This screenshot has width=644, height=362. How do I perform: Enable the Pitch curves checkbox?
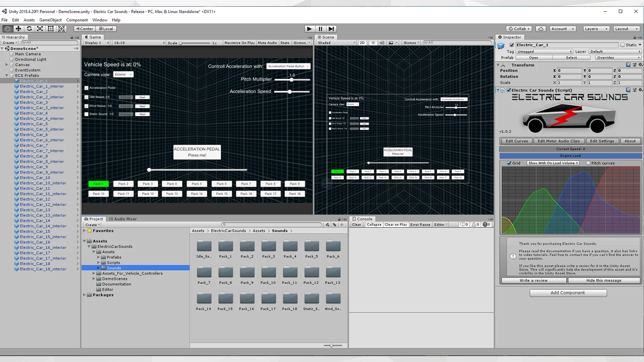click(x=588, y=163)
